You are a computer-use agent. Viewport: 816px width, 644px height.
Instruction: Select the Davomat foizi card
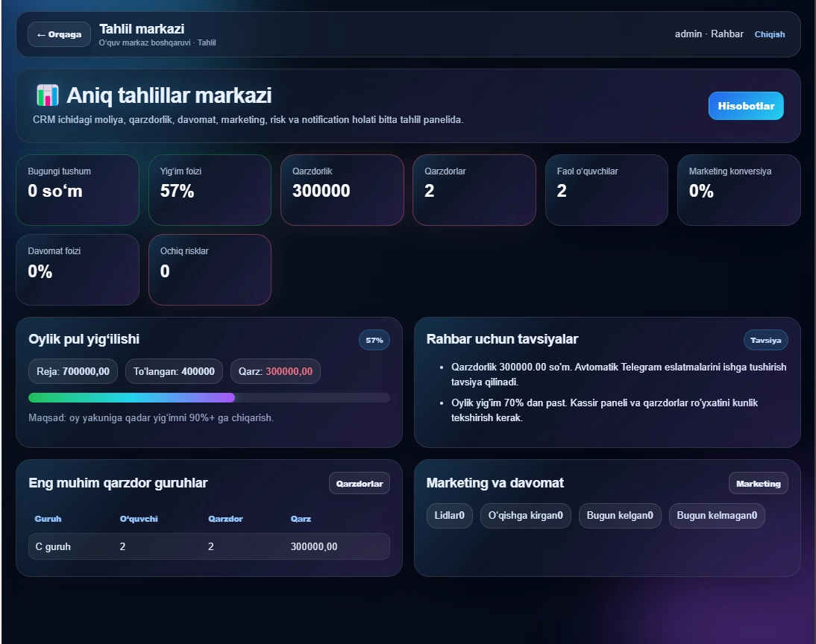(x=78, y=270)
